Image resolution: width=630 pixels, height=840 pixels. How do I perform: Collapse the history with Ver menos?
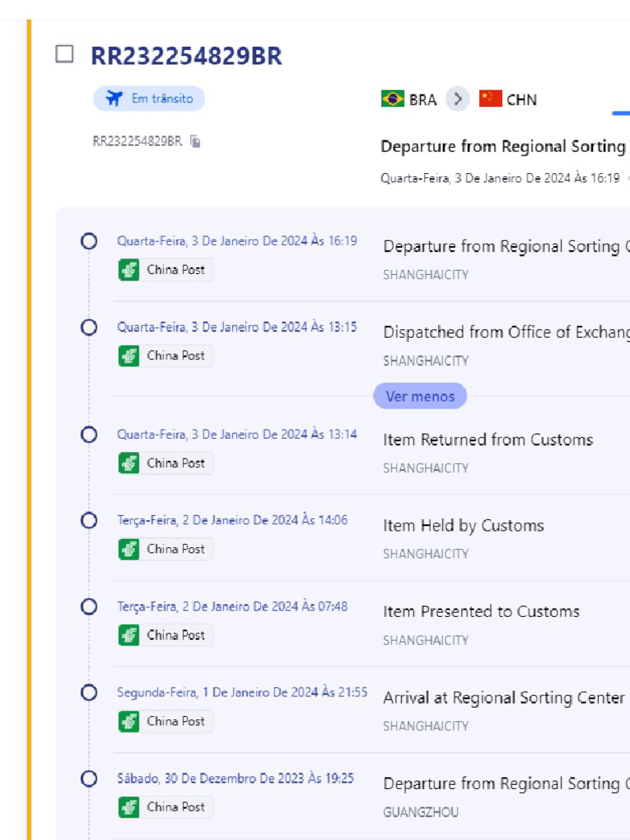pos(420,396)
